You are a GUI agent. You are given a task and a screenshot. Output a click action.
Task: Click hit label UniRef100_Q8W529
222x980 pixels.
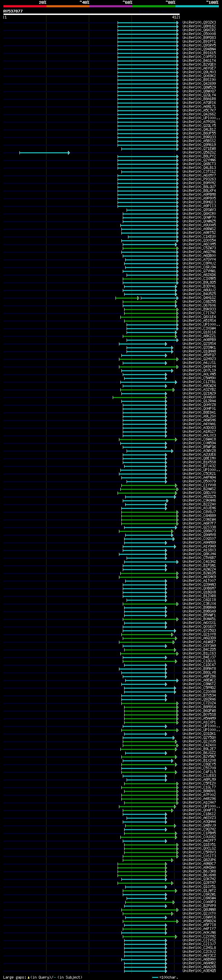199,88
